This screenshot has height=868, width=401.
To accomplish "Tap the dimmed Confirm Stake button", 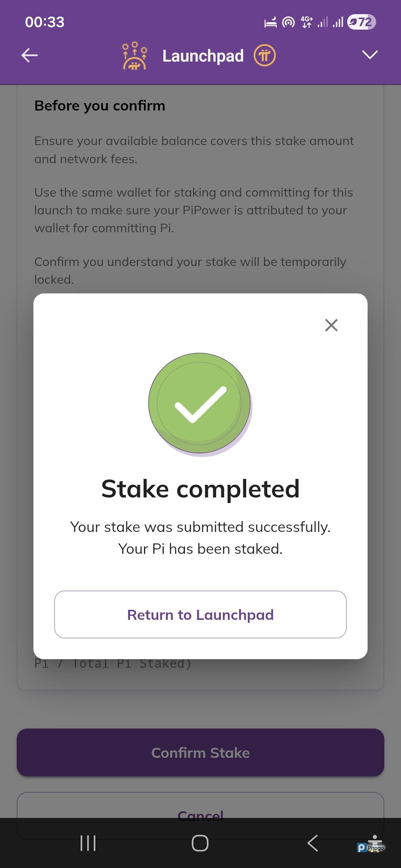I will tap(200, 752).
